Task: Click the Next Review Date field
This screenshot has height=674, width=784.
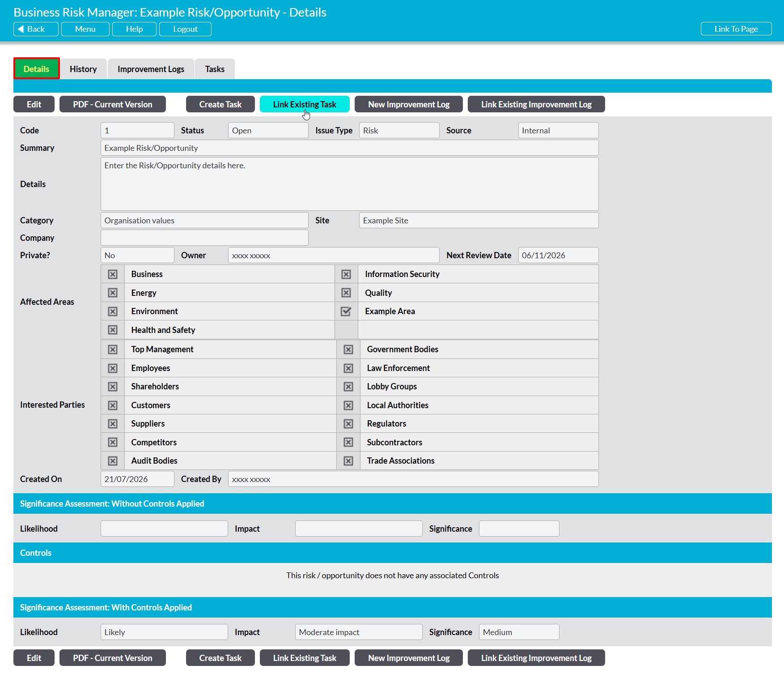Action: click(x=558, y=255)
